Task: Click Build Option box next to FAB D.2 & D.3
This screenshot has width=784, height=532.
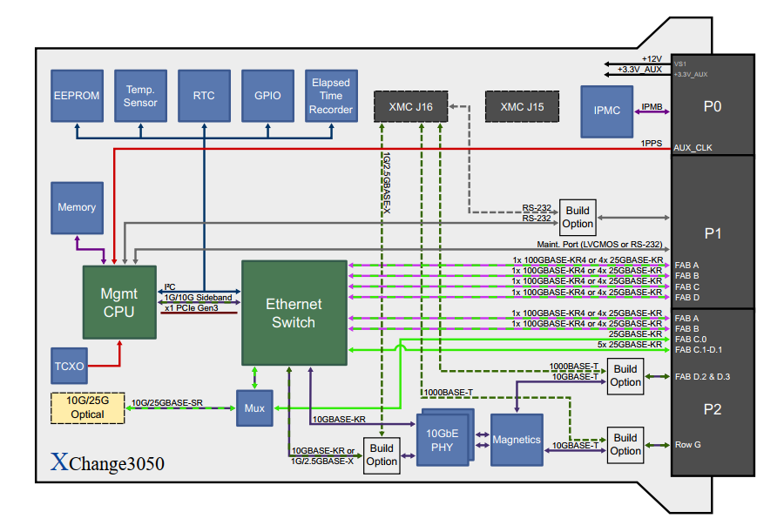Action: point(625,376)
